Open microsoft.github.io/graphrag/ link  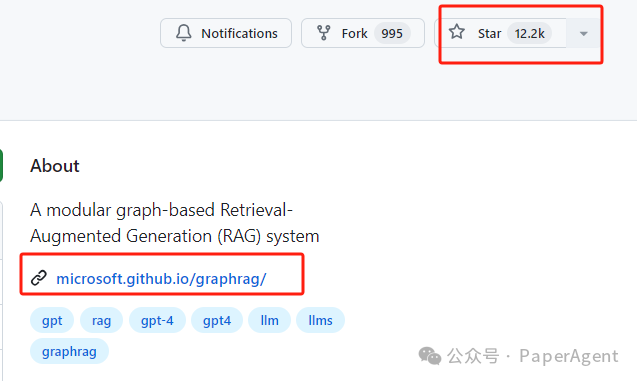[161, 279]
